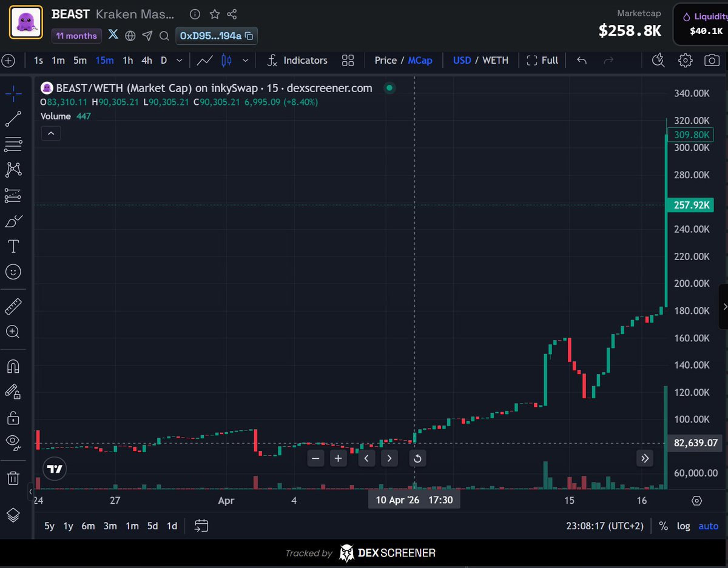Switch denomination to WETH
The image size is (728, 568).
pyautogui.click(x=495, y=60)
